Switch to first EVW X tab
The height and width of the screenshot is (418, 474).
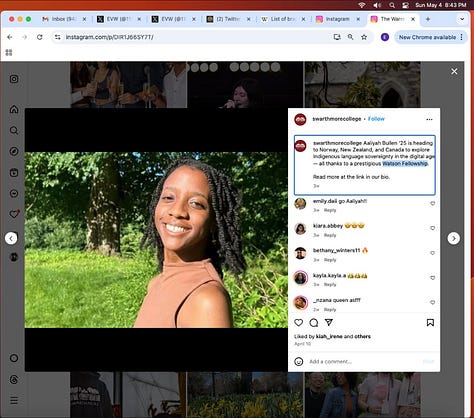point(119,19)
